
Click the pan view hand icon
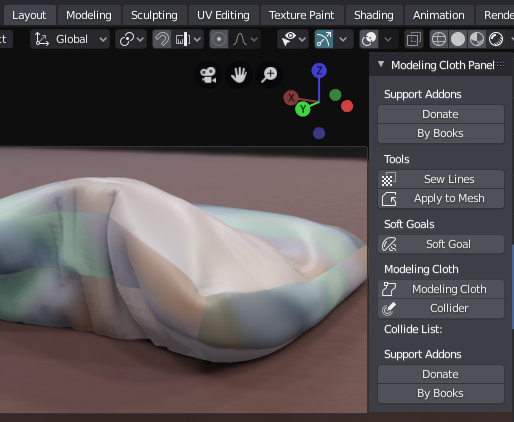[239, 75]
